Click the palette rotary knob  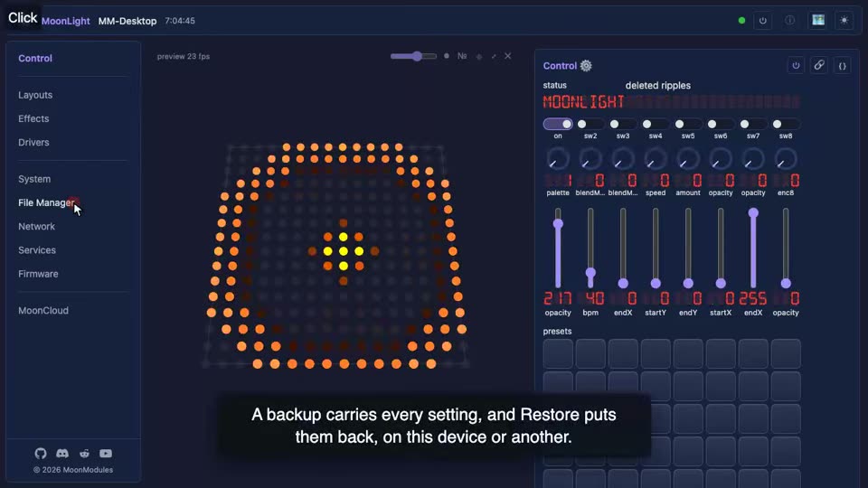pos(558,159)
